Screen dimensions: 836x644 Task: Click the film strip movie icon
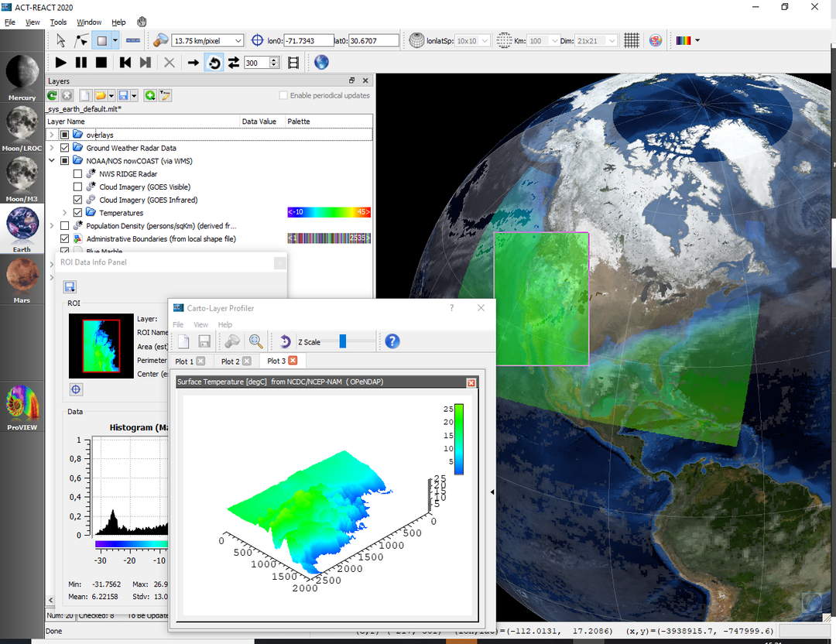click(x=293, y=63)
